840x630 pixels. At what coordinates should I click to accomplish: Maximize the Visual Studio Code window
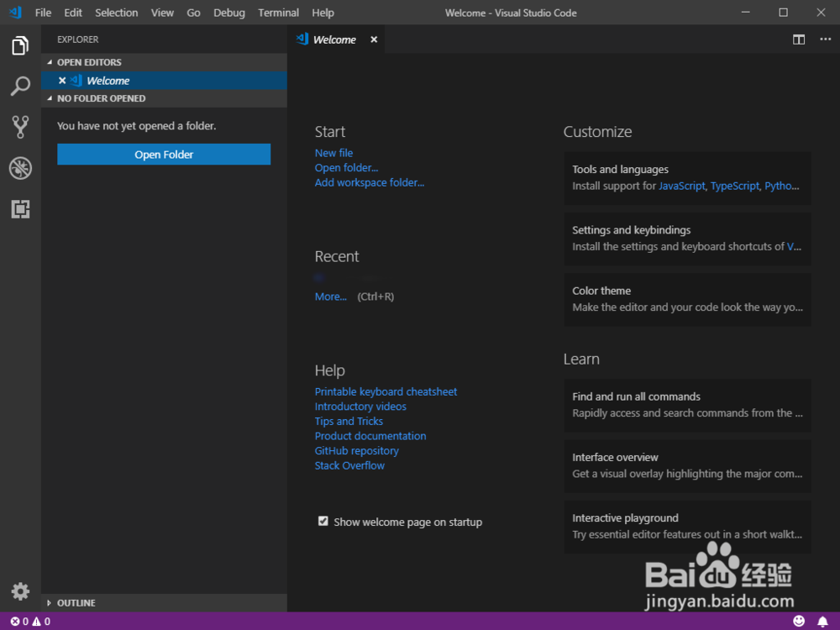(x=783, y=13)
